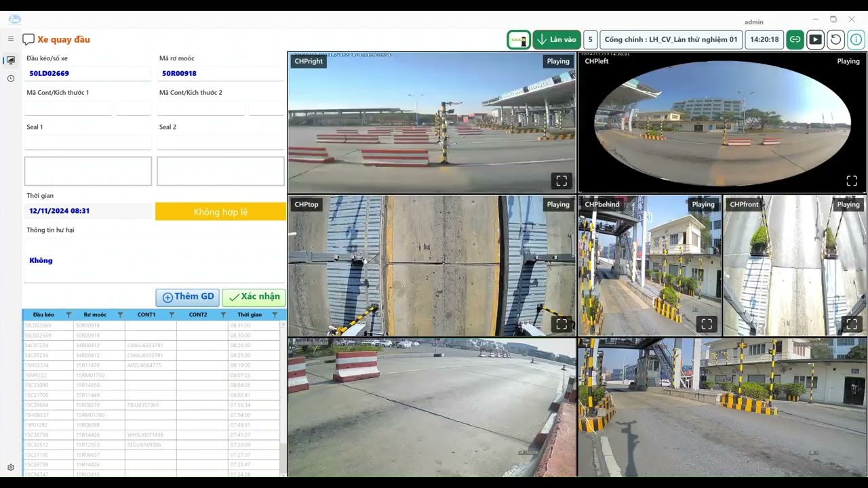
Task: Click the refresh/reload icon
Action: 836,40
